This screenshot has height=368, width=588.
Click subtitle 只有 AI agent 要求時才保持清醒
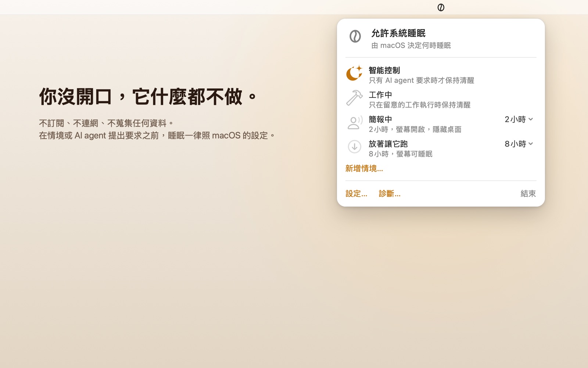click(422, 80)
